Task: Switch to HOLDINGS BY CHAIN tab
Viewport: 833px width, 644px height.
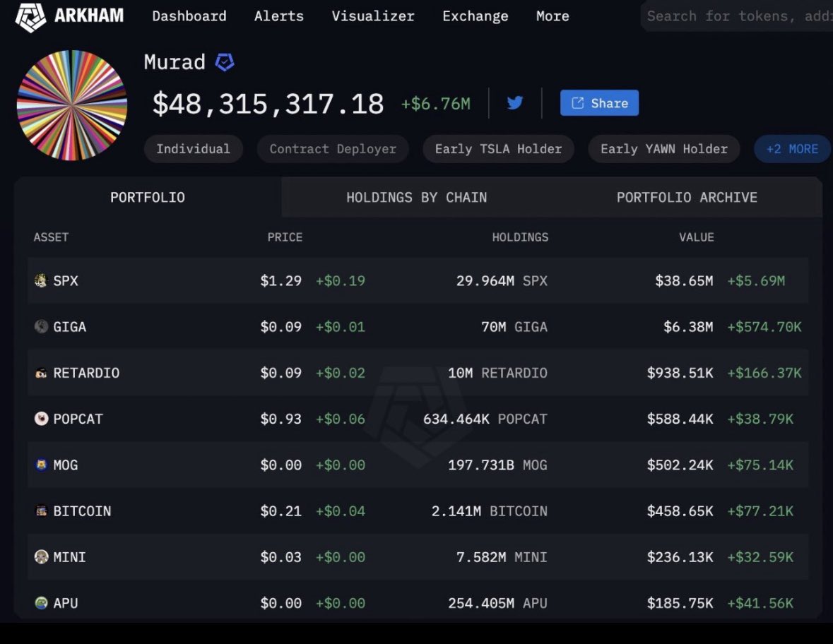Action: (x=417, y=198)
